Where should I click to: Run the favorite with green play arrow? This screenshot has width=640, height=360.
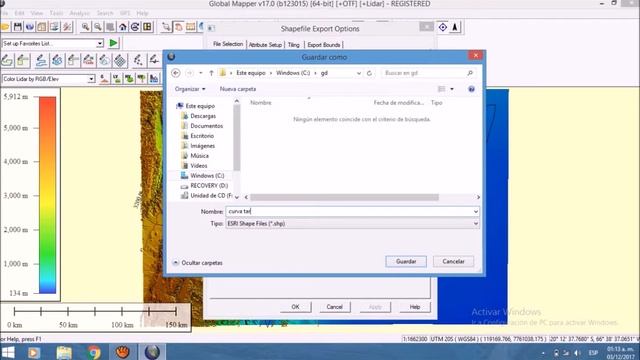click(113, 43)
